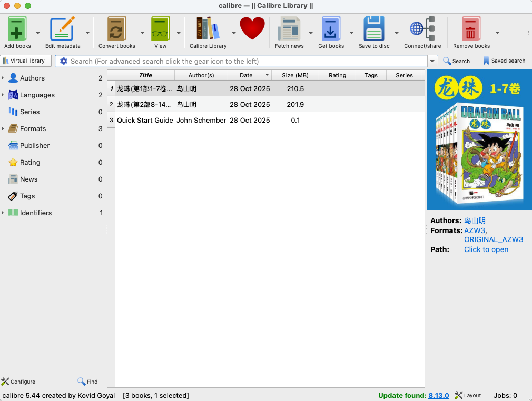Screen dimensions: 532x401
Task: Toggle the Layout button in status bar
Action: (x=468, y=395)
